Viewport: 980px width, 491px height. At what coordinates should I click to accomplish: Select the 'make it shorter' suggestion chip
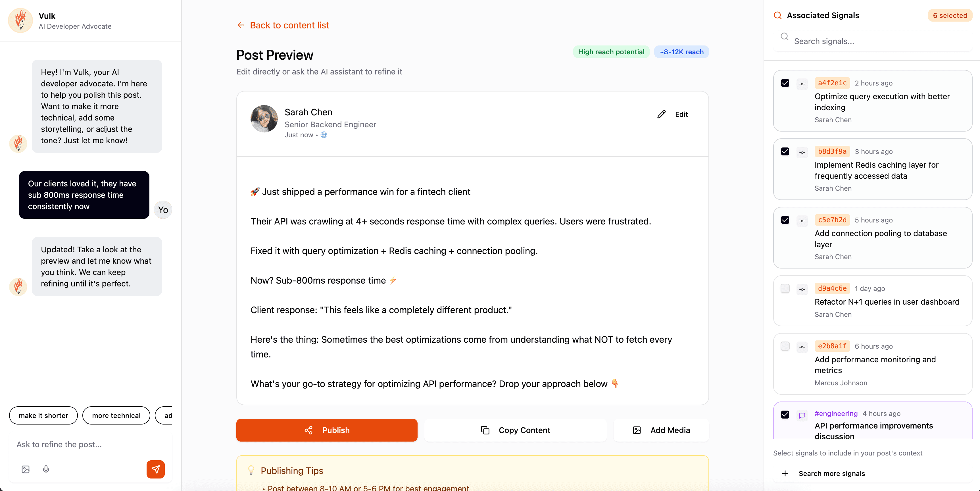click(x=43, y=415)
